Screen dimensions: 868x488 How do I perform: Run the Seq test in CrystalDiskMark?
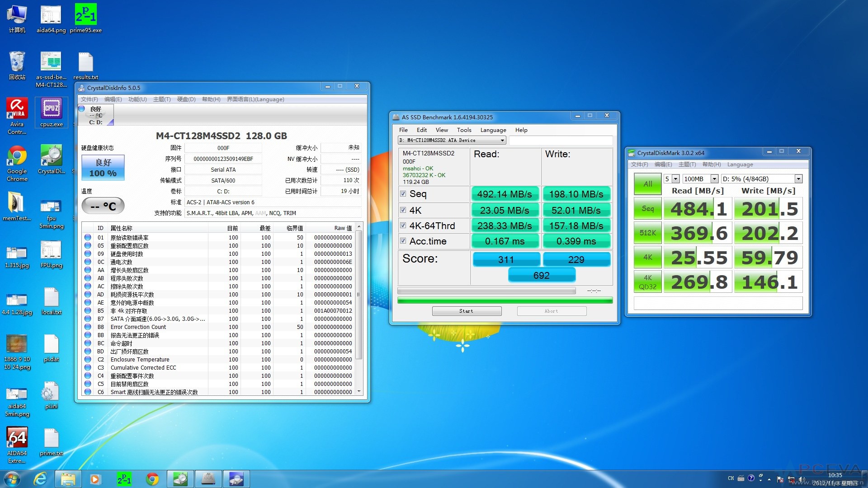point(648,209)
